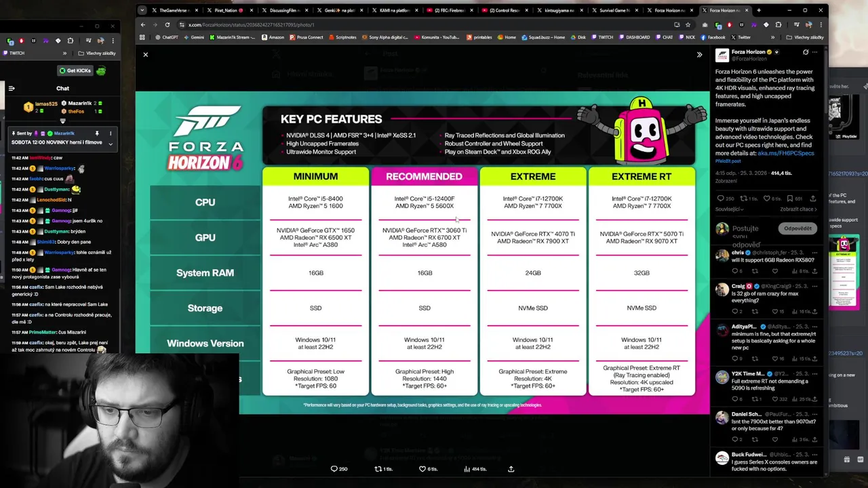This screenshot has height=488, width=868.
Task: Open Související sort dropdown
Action: 730,209
